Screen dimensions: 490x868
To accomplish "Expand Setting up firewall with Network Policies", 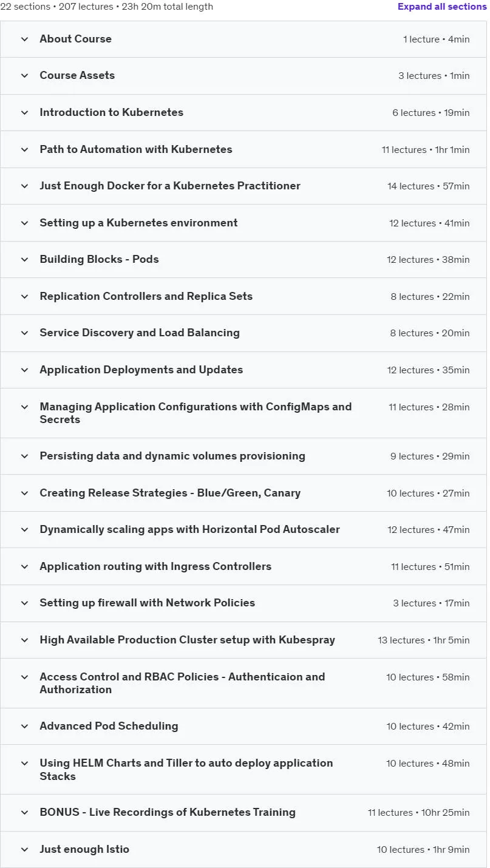I will (x=243, y=603).
